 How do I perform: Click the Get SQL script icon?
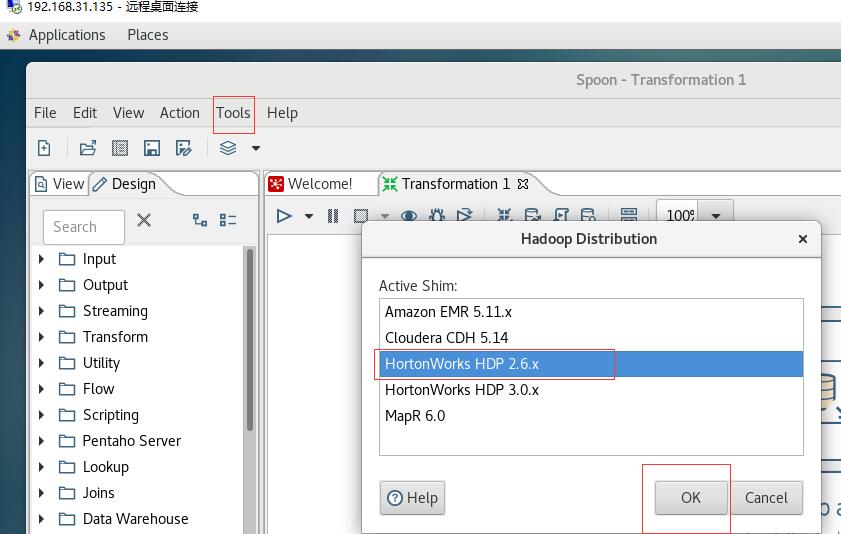(x=561, y=215)
